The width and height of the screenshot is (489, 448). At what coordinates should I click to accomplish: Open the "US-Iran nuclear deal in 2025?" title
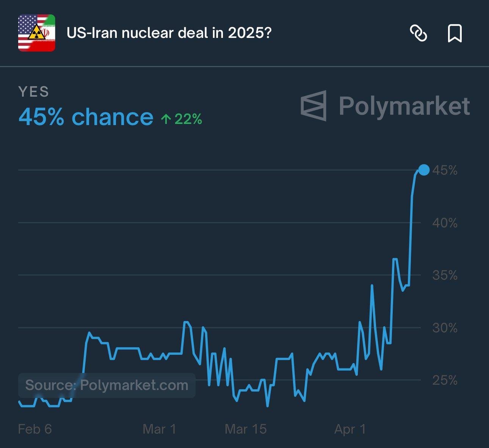click(169, 33)
